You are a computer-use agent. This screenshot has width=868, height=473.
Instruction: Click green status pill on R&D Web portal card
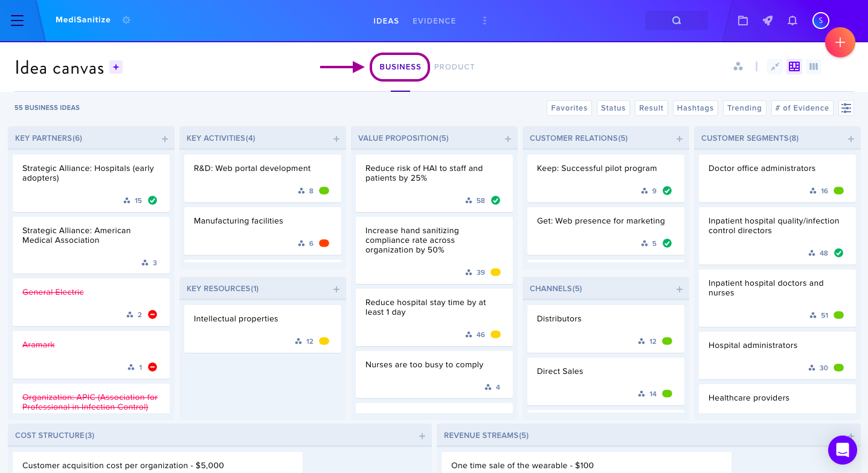(324, 191)
